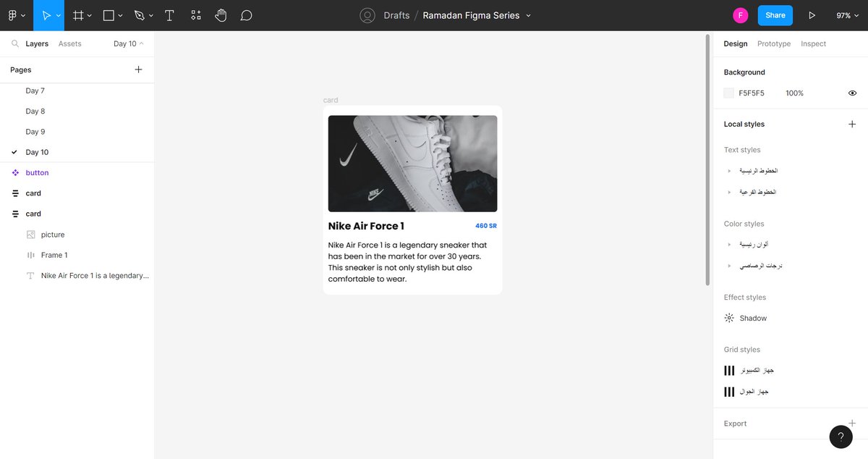Click the Share button
This screenshot has width=868, height=459.
coord(775,15)
